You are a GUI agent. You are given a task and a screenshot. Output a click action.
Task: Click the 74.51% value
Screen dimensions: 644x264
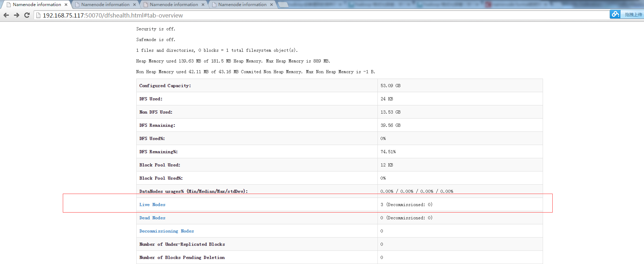[x=388, y=152]
